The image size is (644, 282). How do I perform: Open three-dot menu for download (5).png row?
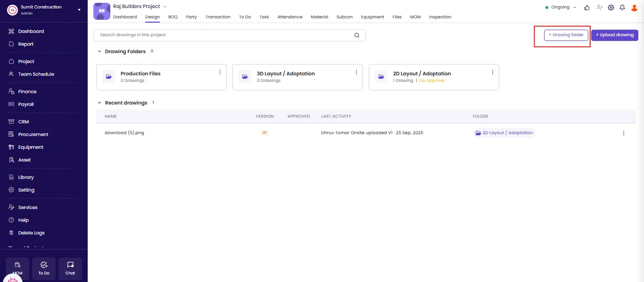[624, 133]
